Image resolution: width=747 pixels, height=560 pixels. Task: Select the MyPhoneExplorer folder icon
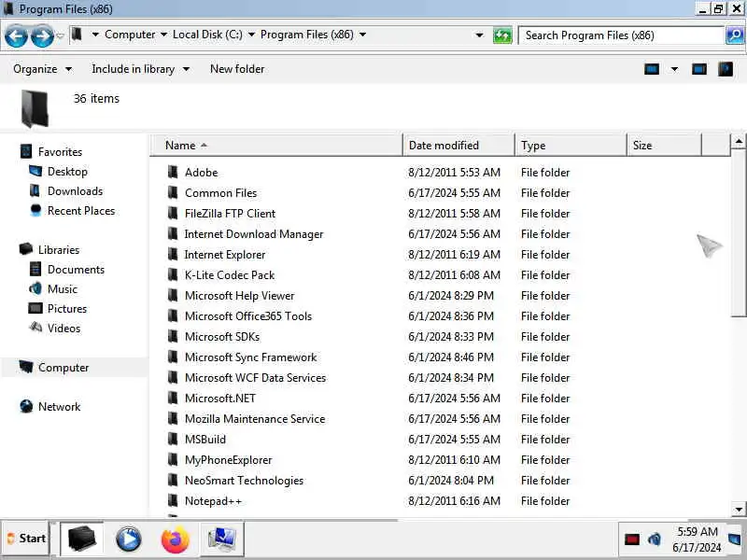pyautogui.click(x=173, y=459)
